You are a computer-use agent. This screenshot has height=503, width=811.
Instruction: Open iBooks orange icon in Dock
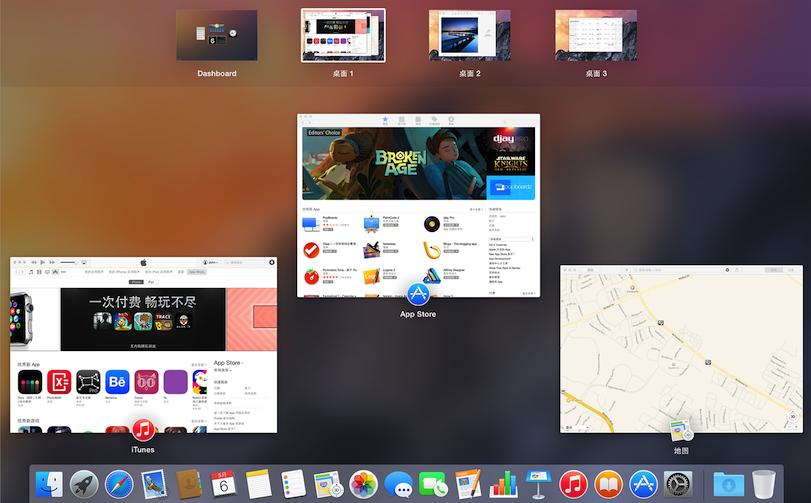608,484
